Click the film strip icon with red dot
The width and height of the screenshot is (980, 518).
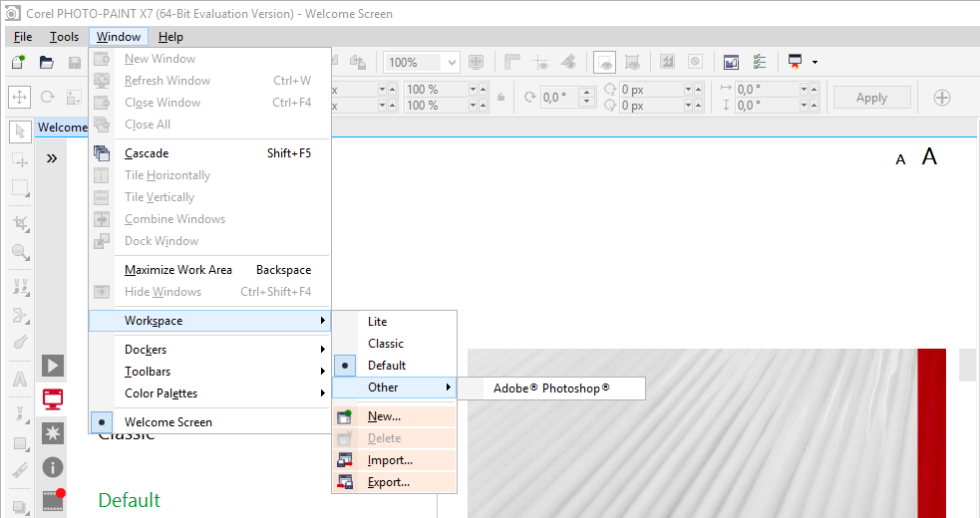53,500
